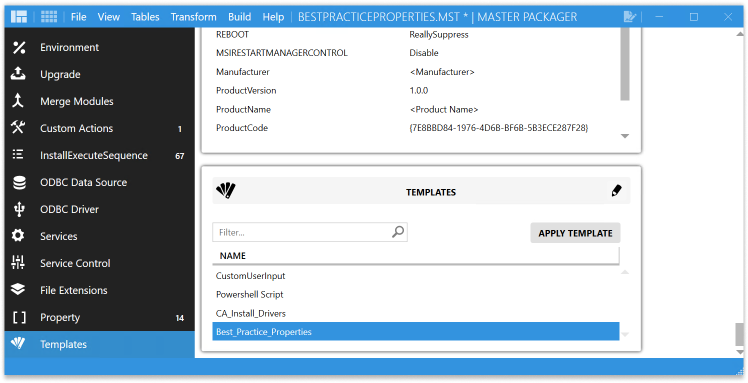748x383 pixels.
Task: Select Services in the sidebar
Action: click(100, 236)
